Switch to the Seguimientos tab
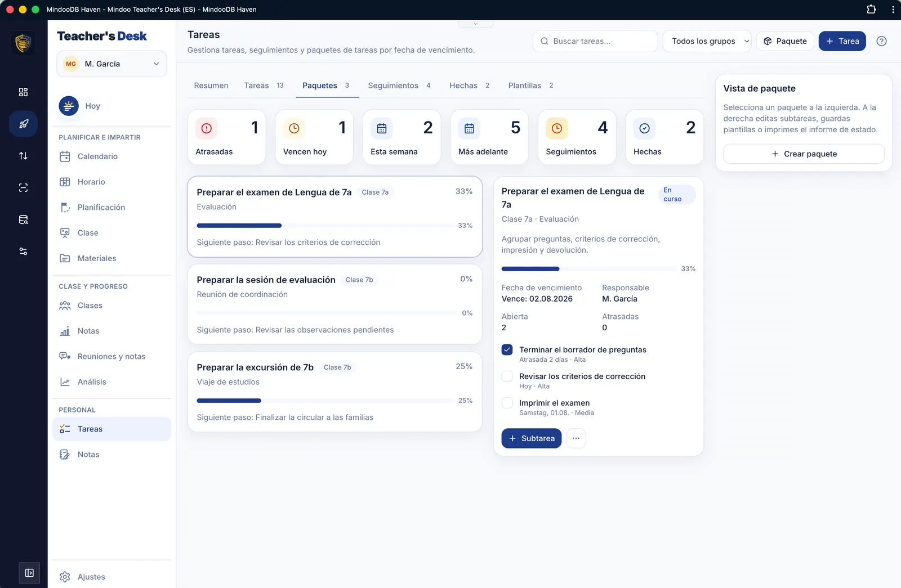The width and height of the screenshot is (901, 588). (x=399, y=86)
